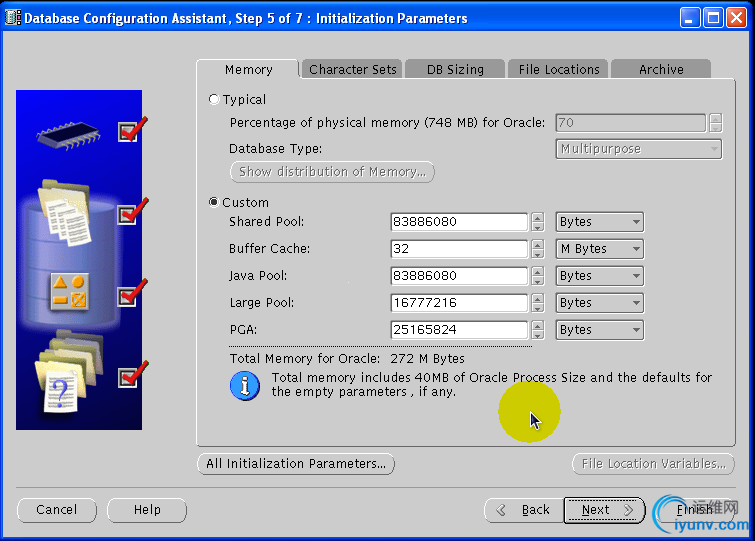755x541 pixels.
Task: Switch to the DB Sizing tab
Action: coord(455,69)
